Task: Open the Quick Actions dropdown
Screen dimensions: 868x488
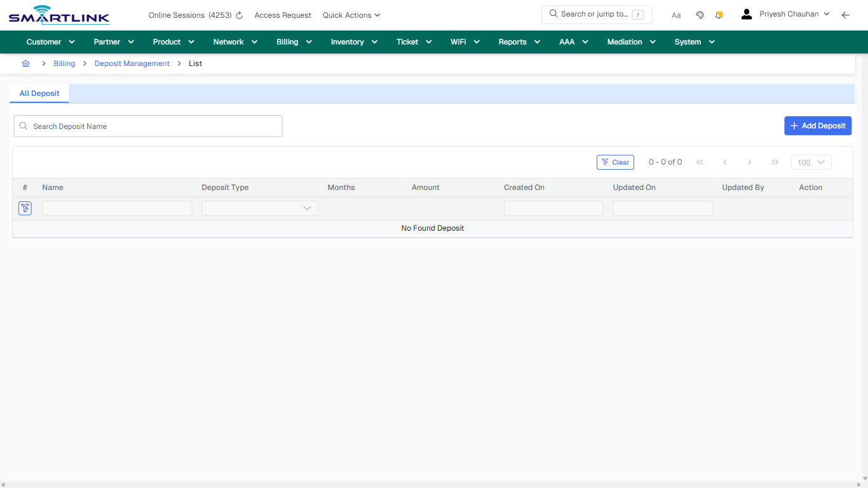Action: click(x=351, y=15)
